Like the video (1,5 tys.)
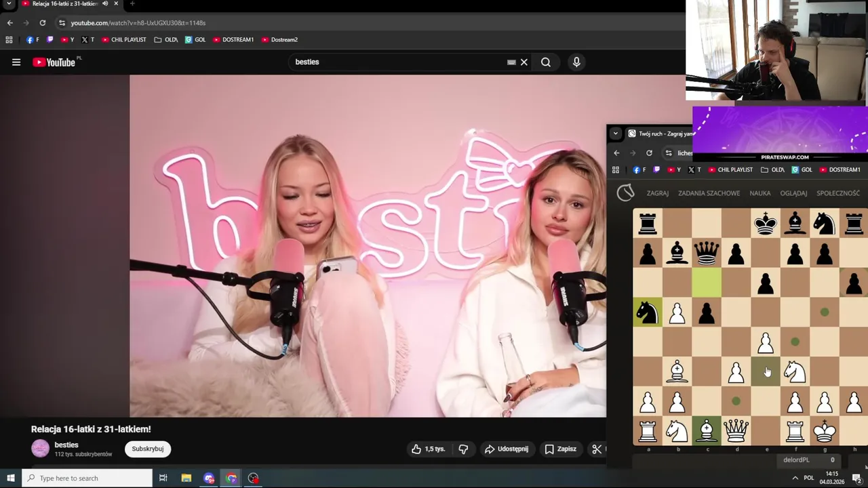The image size is (868, 488). click(429, 449)
